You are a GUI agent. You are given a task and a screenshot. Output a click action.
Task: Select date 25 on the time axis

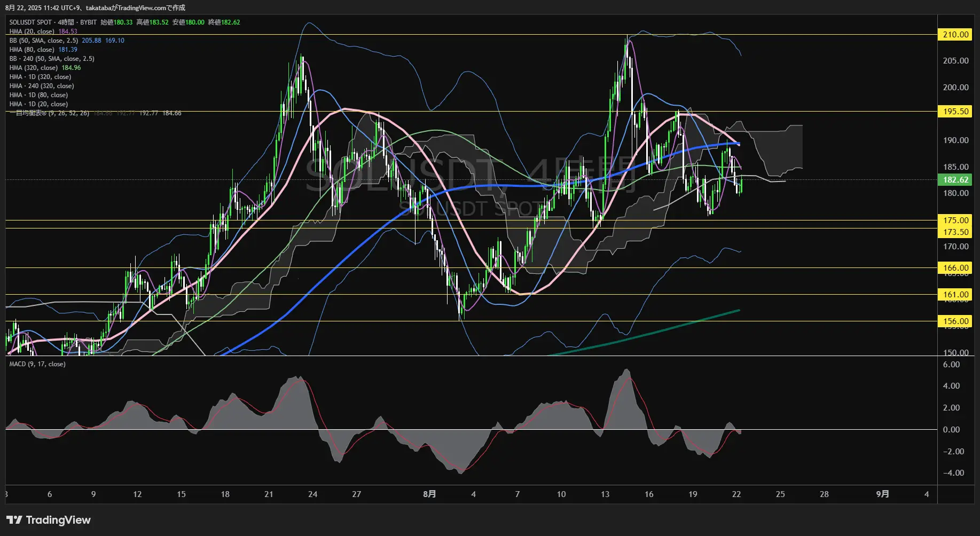click(x=780, y=494)
